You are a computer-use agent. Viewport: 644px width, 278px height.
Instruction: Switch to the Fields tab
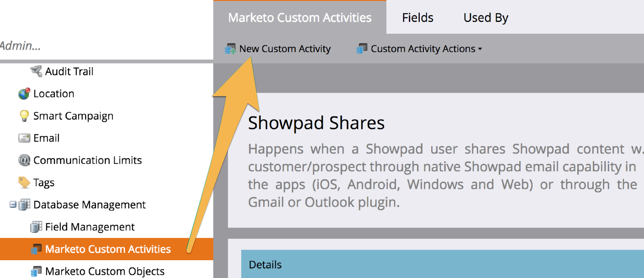point(417,18)
